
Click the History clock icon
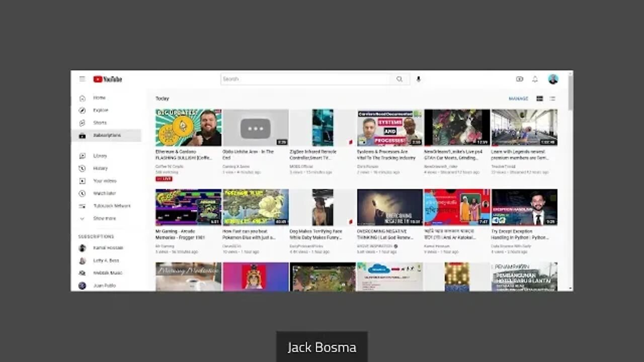pos(83,168)
